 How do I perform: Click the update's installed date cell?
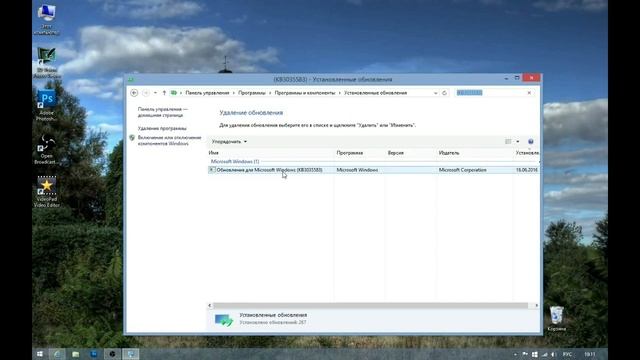527,170
